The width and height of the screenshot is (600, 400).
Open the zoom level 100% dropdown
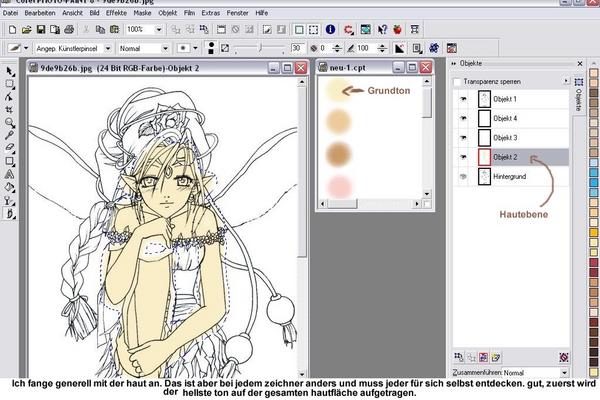pos(159,29)
